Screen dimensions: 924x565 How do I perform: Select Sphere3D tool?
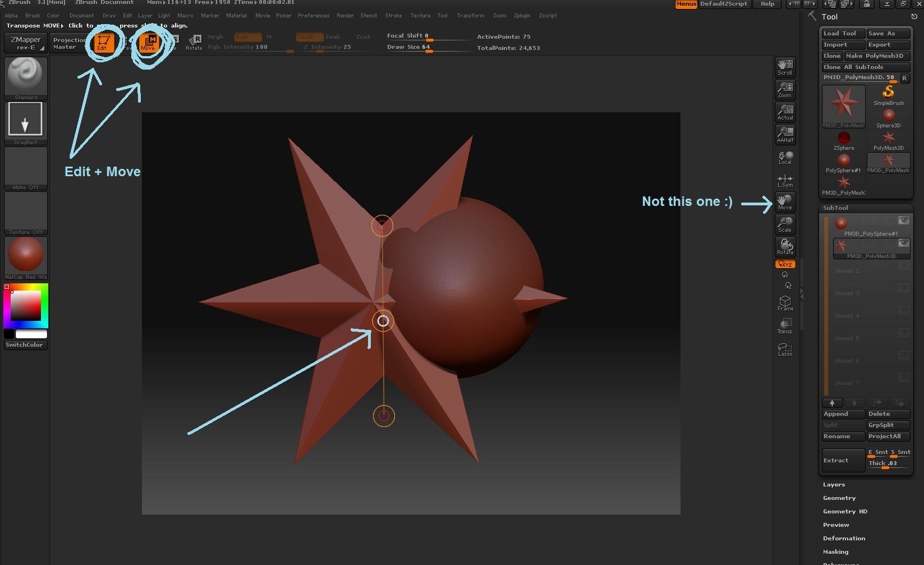point(888,118)
